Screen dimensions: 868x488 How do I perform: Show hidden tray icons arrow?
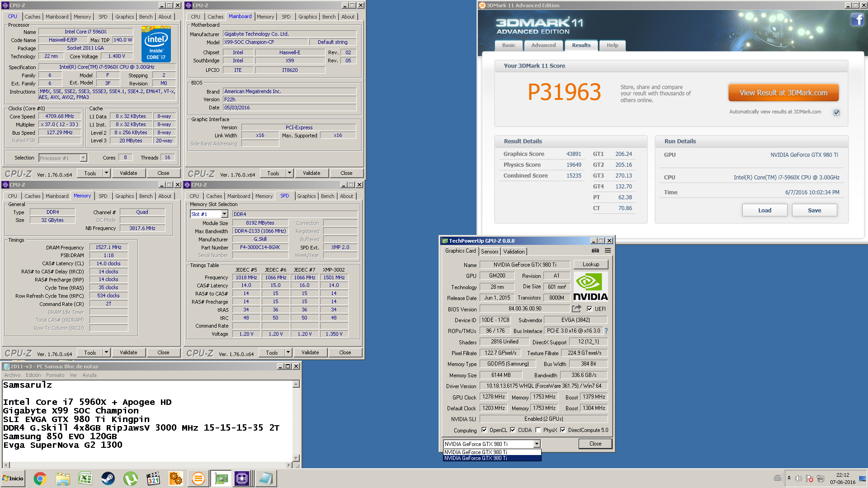click(x=789, y=478)
